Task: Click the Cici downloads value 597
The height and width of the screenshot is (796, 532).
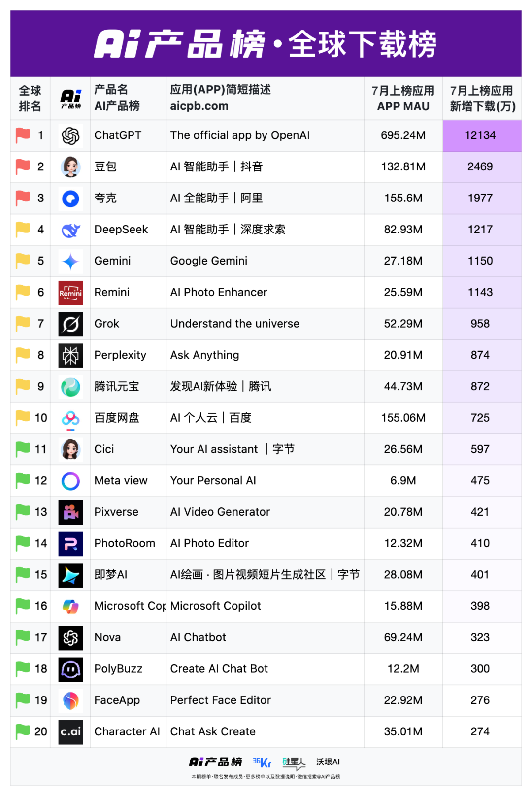Action: pyautogui.click(x=480, y=449)
